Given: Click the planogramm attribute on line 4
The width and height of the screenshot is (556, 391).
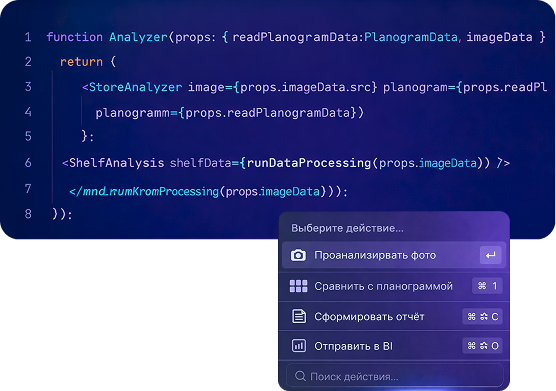Looking at the screenshot, I should [x=133, y=113].
